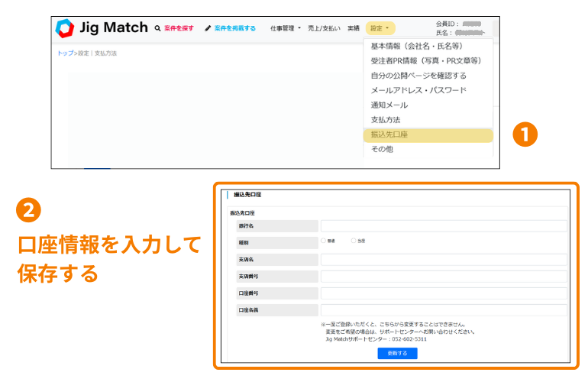Select 支払方法 menu entry

386,120
